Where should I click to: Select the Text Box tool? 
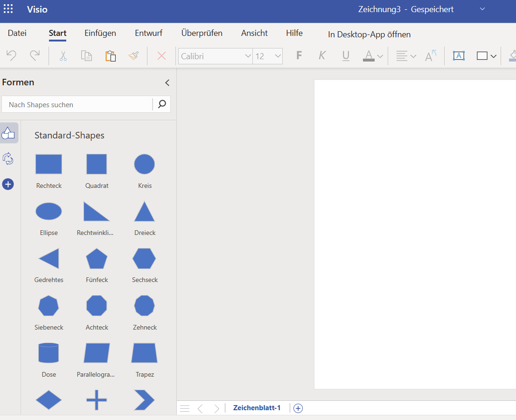(x=459, y=55)
